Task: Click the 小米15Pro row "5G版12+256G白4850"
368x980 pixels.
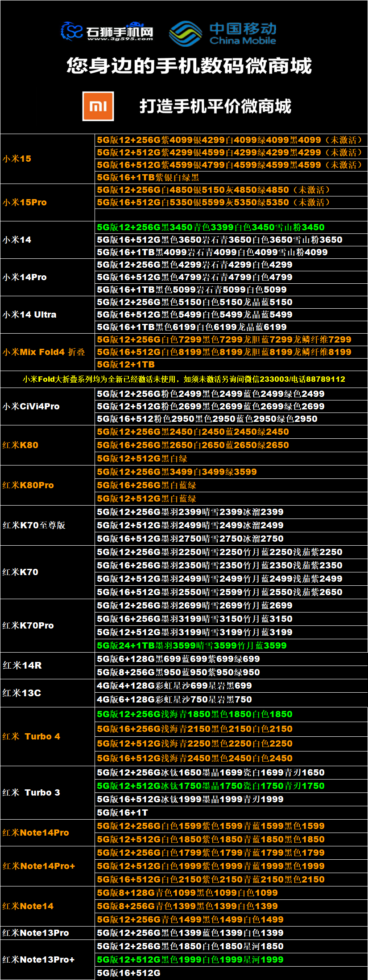Action: point(231,190)
